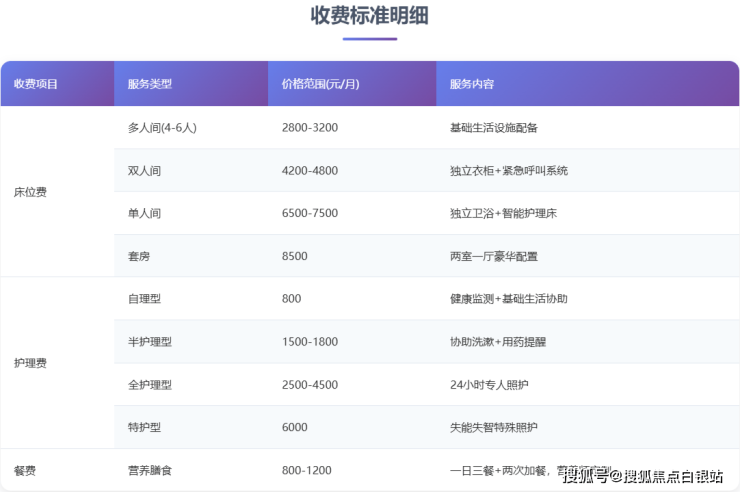Click the 服务类型 column header

150,84
